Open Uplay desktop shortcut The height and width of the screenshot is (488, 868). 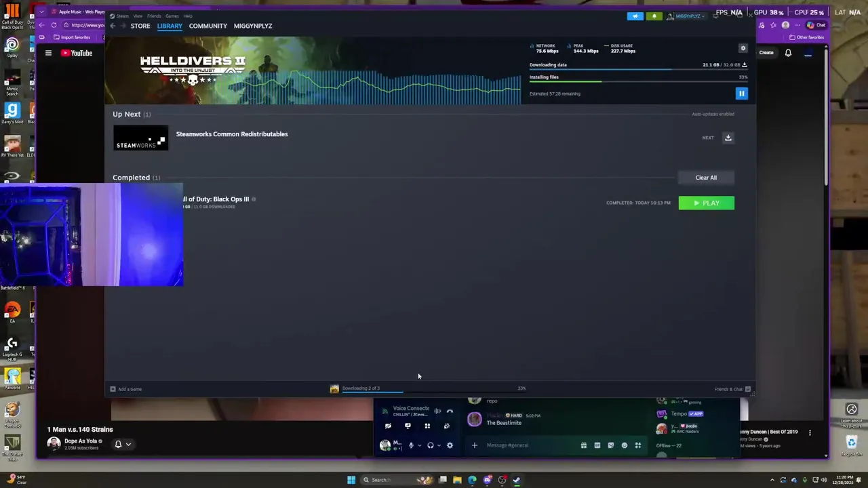[x=12, y=47]
